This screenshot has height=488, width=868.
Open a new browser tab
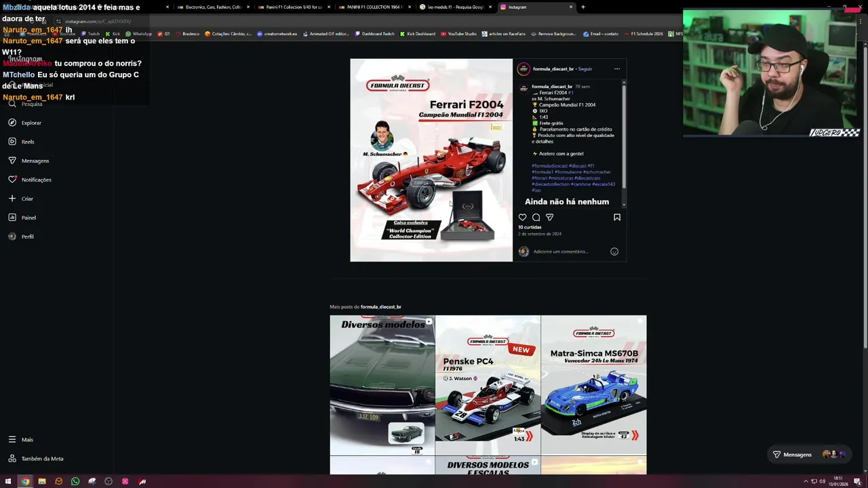[x=583, y=7]
